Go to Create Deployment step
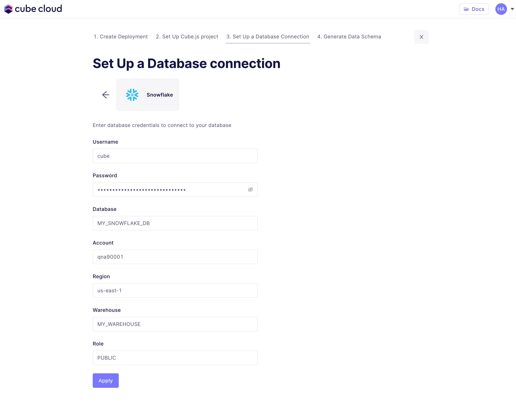516x420 pixels. (x=121, y=37)
